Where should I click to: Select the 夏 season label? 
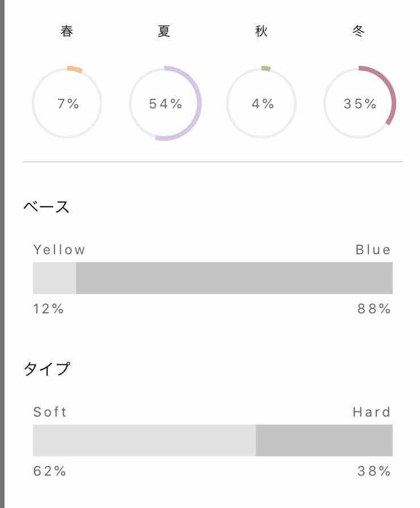pos(164,31)
